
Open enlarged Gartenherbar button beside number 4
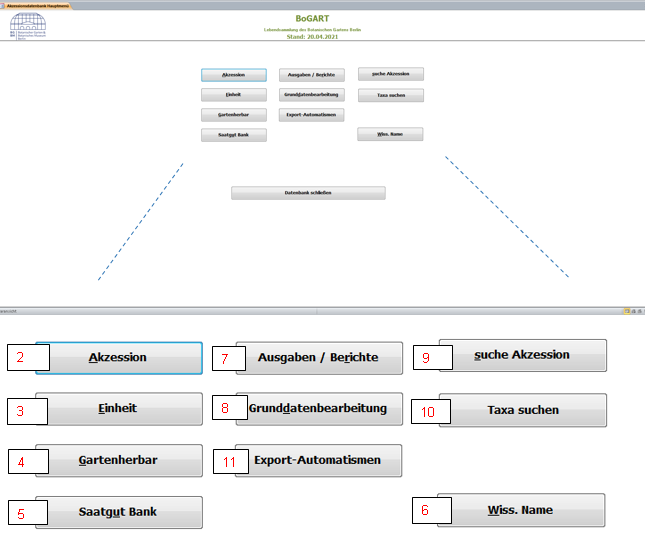[119, 461]
